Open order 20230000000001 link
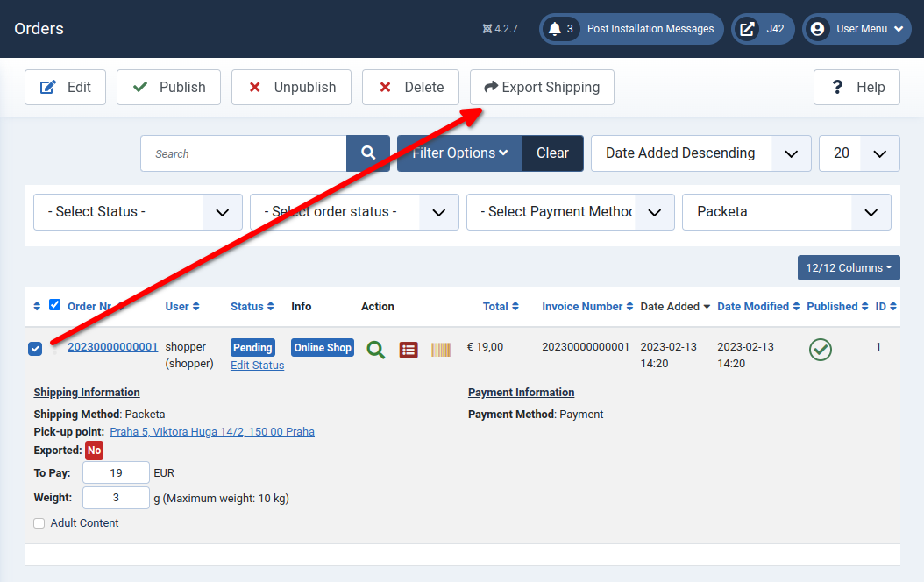 112,347
